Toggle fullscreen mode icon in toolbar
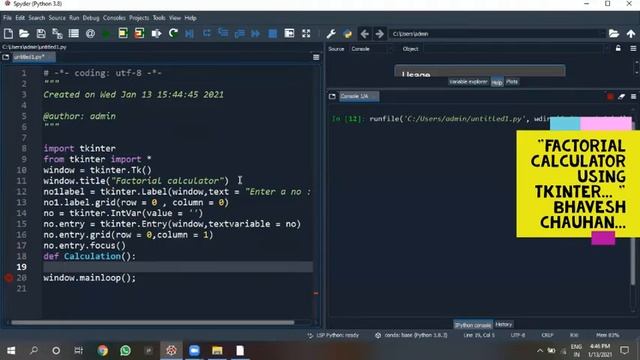The height and width of the screenshot is (360, 640). coord(306,33)
